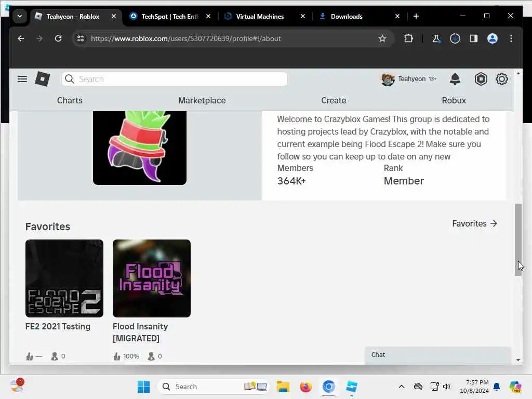
Task: Select the Teahyeon - Roblox tab
Action: click(x=73, y=16)
